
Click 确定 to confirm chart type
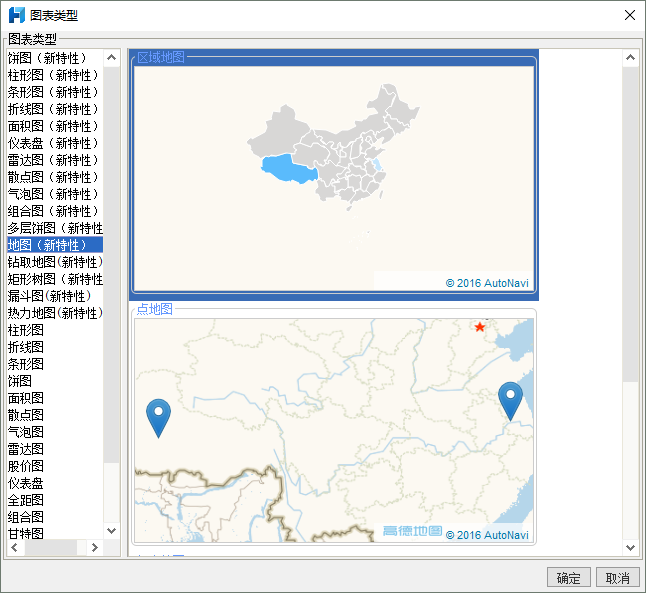click(x=569, y=578)
